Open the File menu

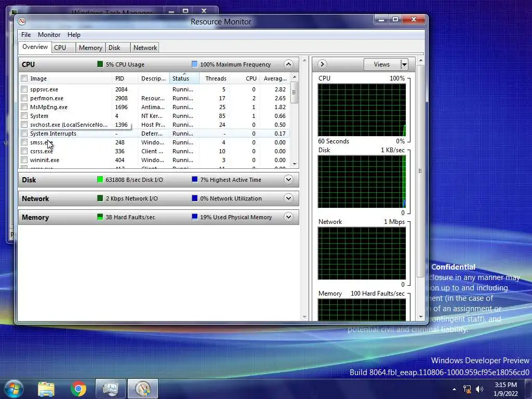[26, 35]
